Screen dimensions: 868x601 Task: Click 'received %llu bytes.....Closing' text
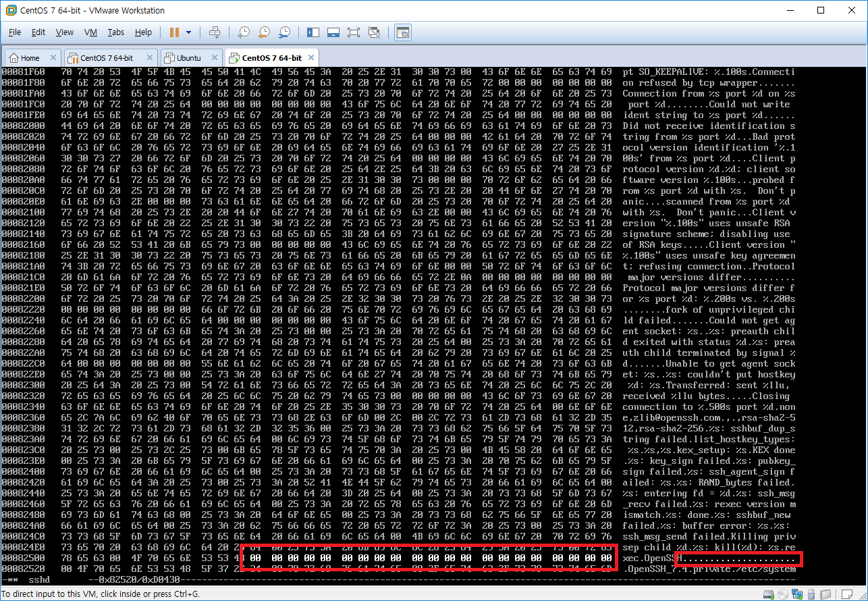tap(706, 396)
